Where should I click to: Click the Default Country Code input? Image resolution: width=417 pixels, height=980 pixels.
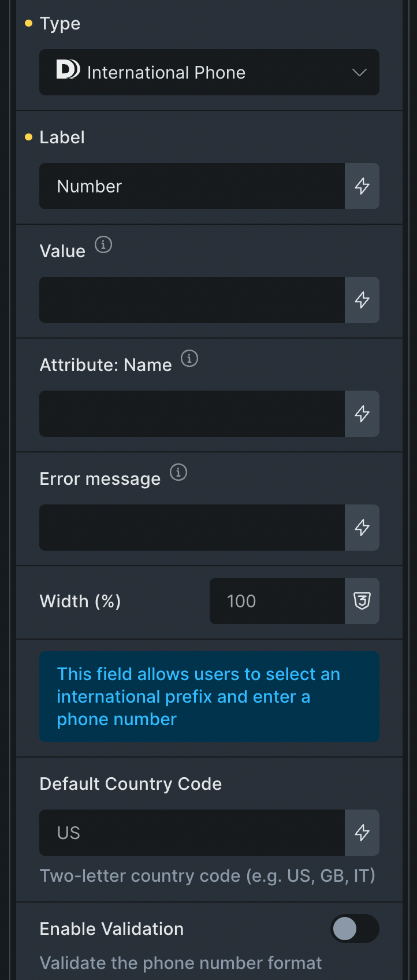[192, 833]
